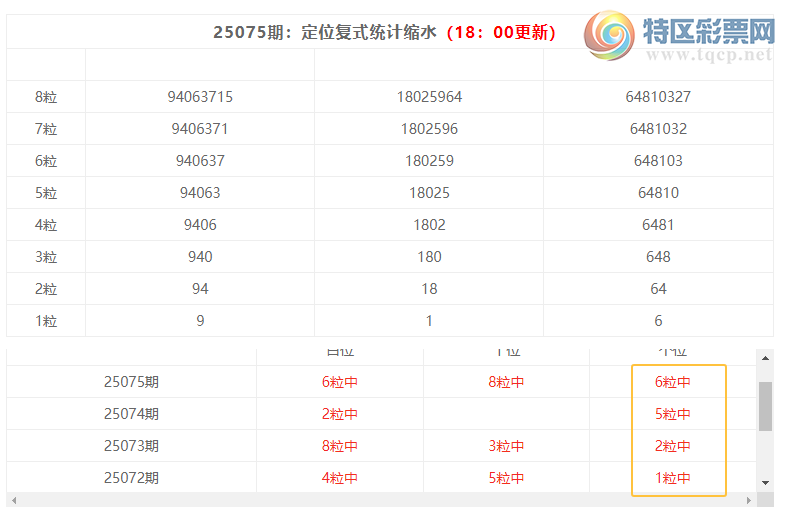Click the horizontal scrollbar track

tap(381, 500)
